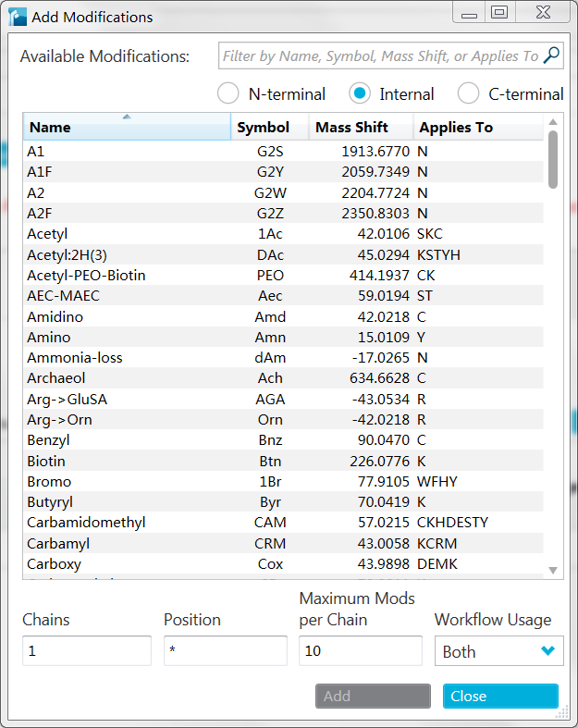Image resolution: width=578 pixels, height=728 pixels.
Task: Click the application icon in title bar
Action: (x=18, y=16)
